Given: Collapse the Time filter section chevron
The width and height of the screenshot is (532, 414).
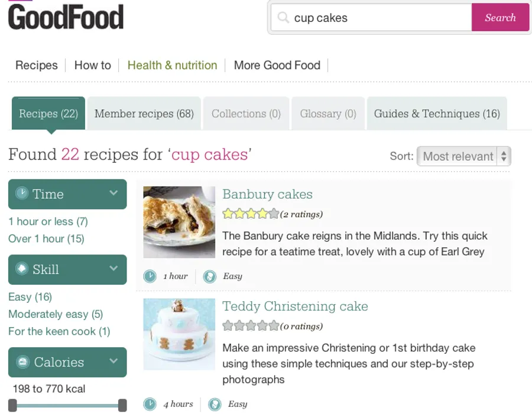Looking at the screenshot, I should click(x=113, y=193).
